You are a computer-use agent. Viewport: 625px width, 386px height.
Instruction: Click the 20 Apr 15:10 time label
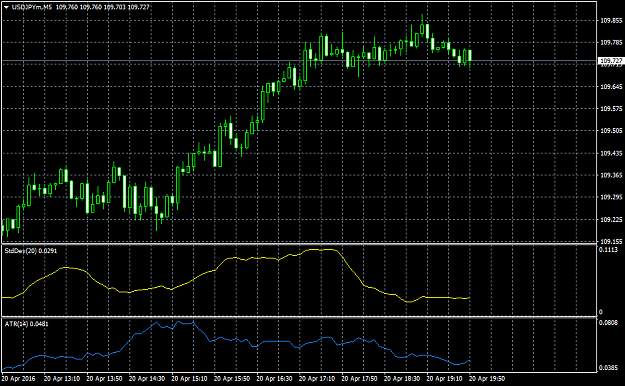pos(190,378)
